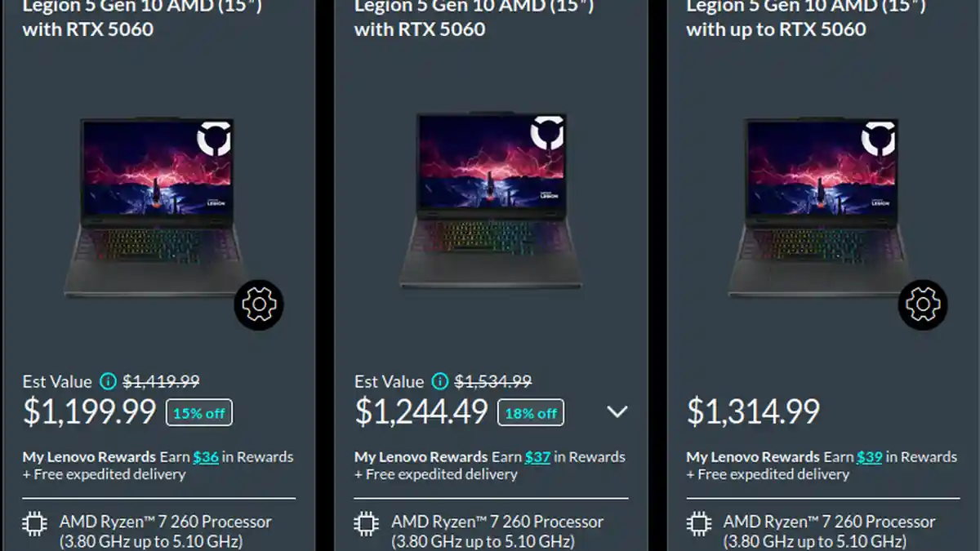Select the first Legion 5 laptop image

pyautogui.click(x=156, y=208)
